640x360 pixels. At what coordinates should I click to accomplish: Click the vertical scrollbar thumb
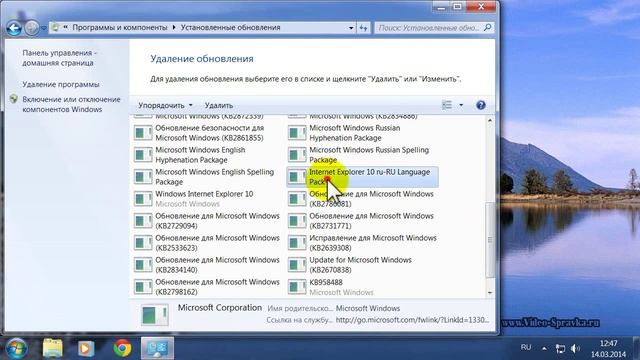[490, 240]
